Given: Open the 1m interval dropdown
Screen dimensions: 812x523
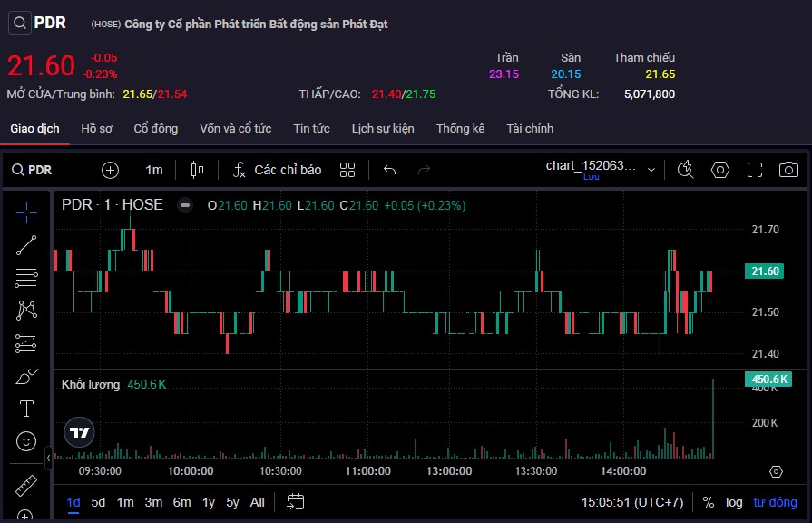Looking at the screenshot, I should (154, 170).
